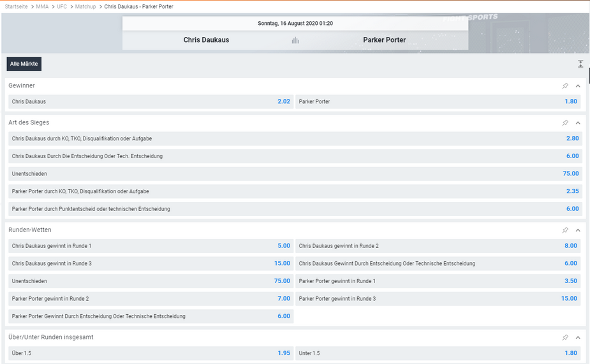
Task: Click Chris Daukaus - Parker Porter breadcrumb
Action: [138, 6]
